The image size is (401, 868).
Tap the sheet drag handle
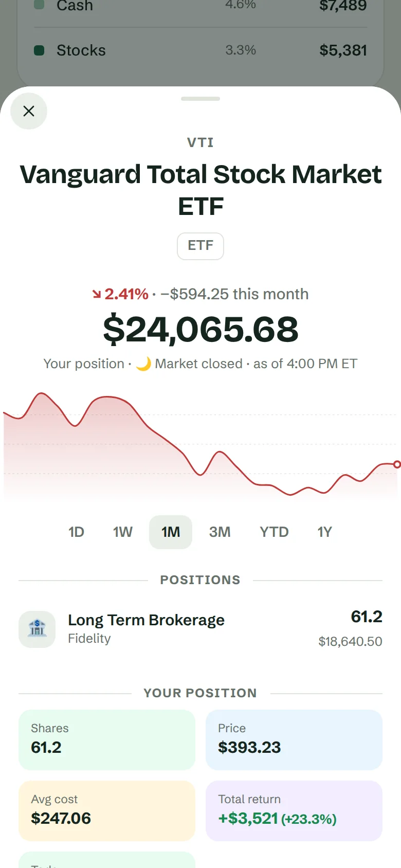click(200, 99)
